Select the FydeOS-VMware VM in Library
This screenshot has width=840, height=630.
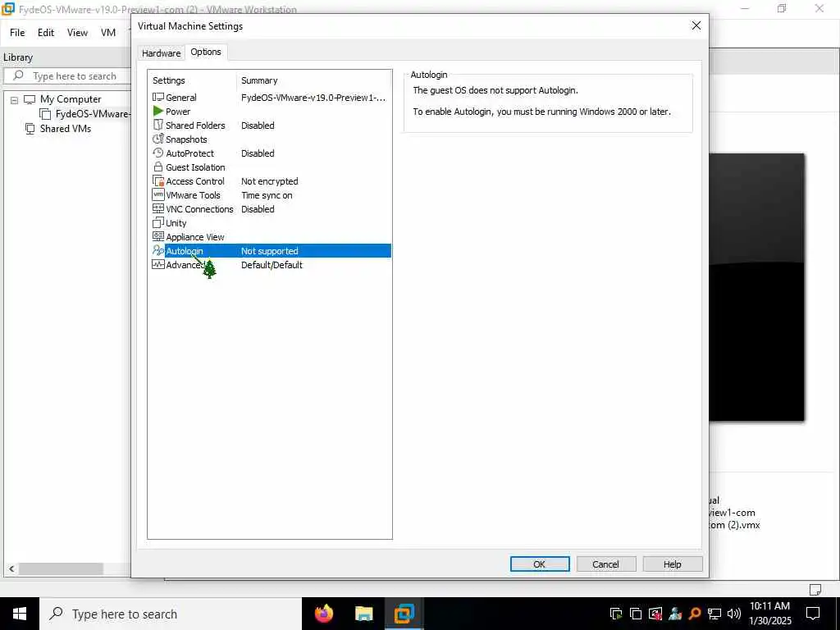92,113
